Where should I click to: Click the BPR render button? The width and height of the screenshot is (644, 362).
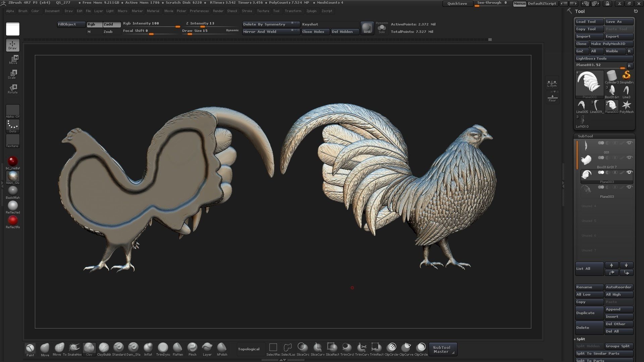(x=367, y=28)
